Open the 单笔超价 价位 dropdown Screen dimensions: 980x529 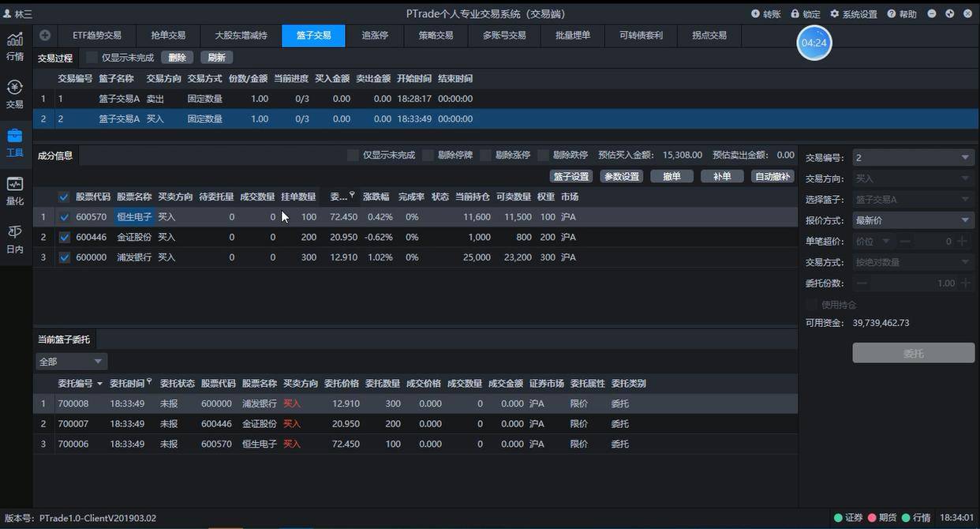(873, 241)
